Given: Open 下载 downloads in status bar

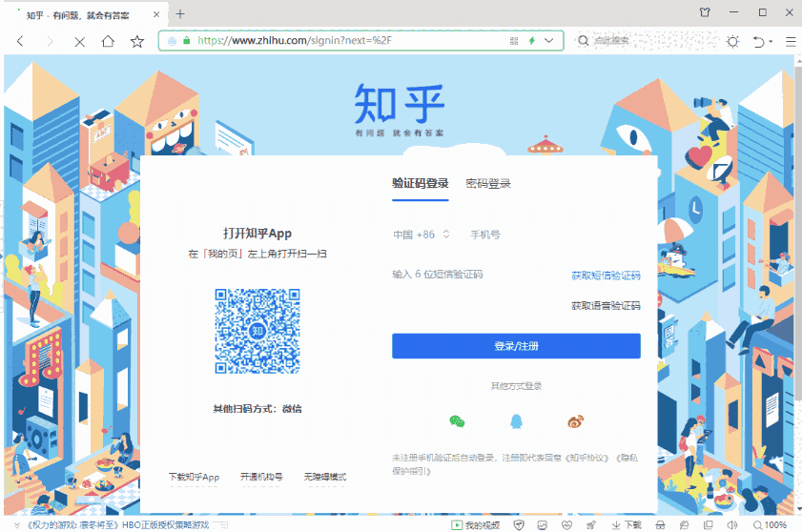Looking at the screenshot, I should pos(627,524).
